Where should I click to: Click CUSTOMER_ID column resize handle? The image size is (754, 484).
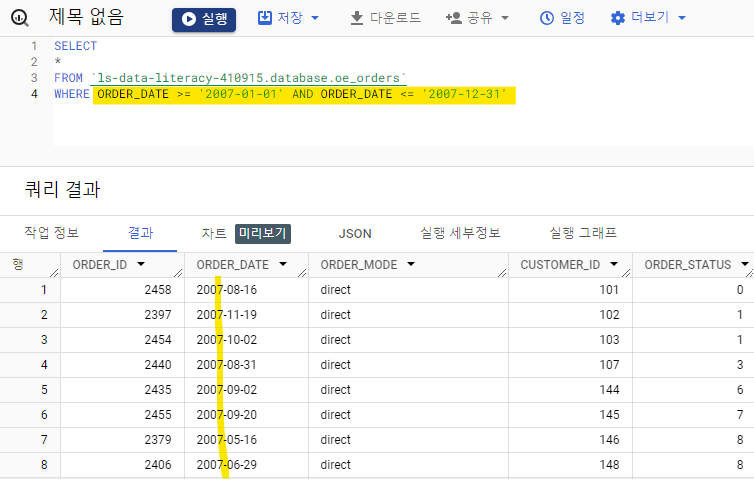(626, 273)
